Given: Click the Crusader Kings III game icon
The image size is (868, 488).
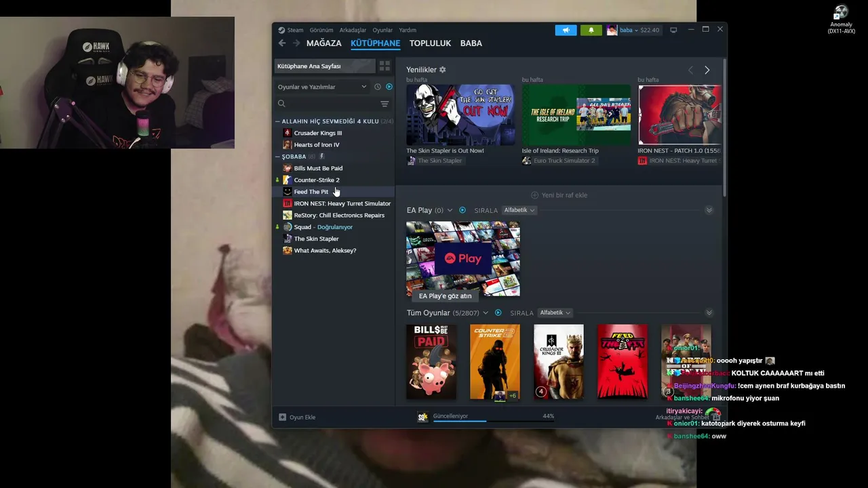Looking at the screenshot, I should [288, 133].
